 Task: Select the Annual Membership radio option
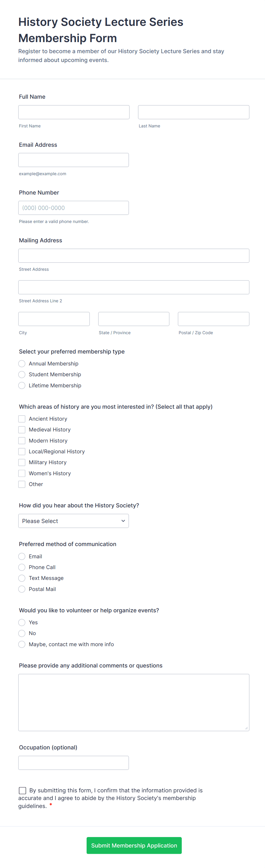[x=22, y=363]
